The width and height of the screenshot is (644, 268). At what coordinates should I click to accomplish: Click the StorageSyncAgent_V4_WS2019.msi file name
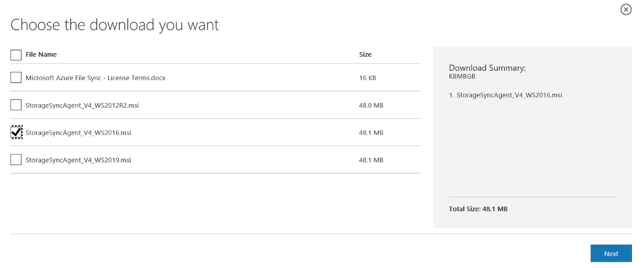tap(78, 160)
